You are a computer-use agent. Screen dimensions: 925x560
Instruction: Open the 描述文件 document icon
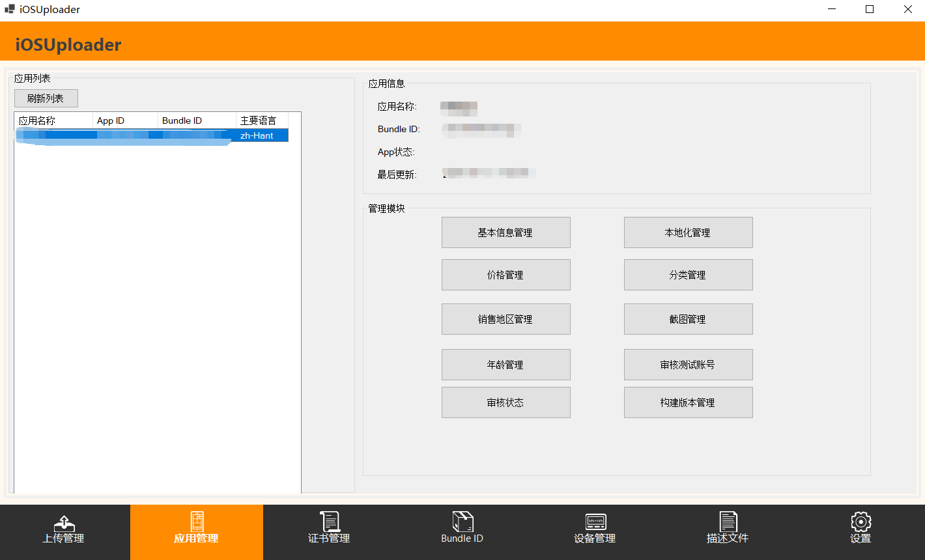tap(728, 522)
